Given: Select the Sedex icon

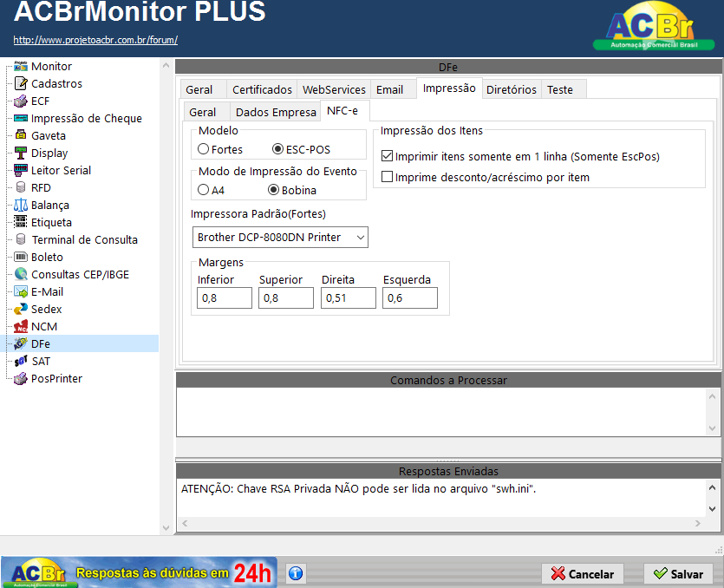Looking at the screenshot, I should click(21, 309).
